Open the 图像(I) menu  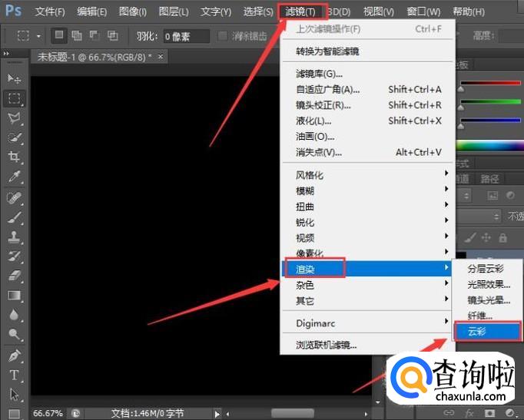click(133, 12)
